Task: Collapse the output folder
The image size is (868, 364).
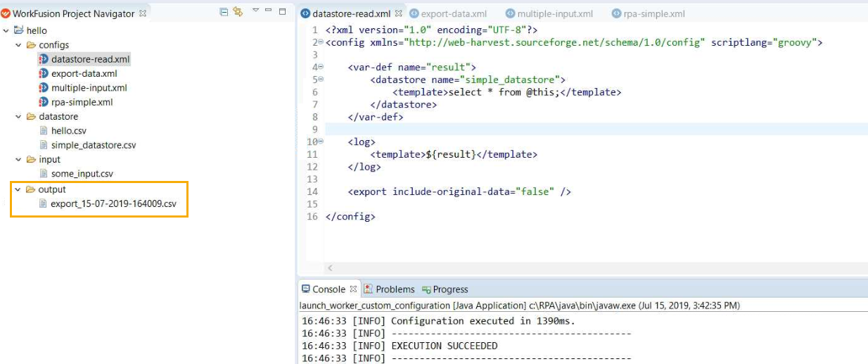Action: [x=19, y=189]
